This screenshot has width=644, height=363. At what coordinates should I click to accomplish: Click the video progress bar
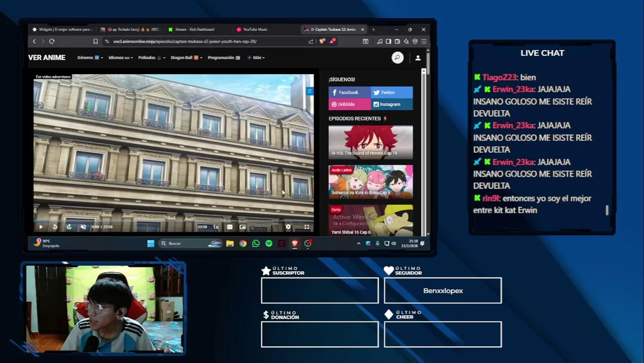pyautogui.click(x=173, y=221)
